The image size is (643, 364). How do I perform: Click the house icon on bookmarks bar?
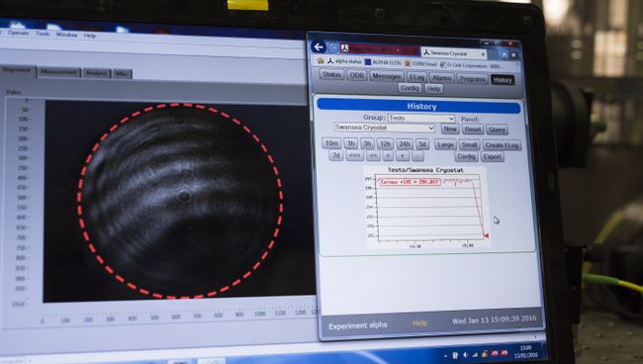click(x=321, y=61)
